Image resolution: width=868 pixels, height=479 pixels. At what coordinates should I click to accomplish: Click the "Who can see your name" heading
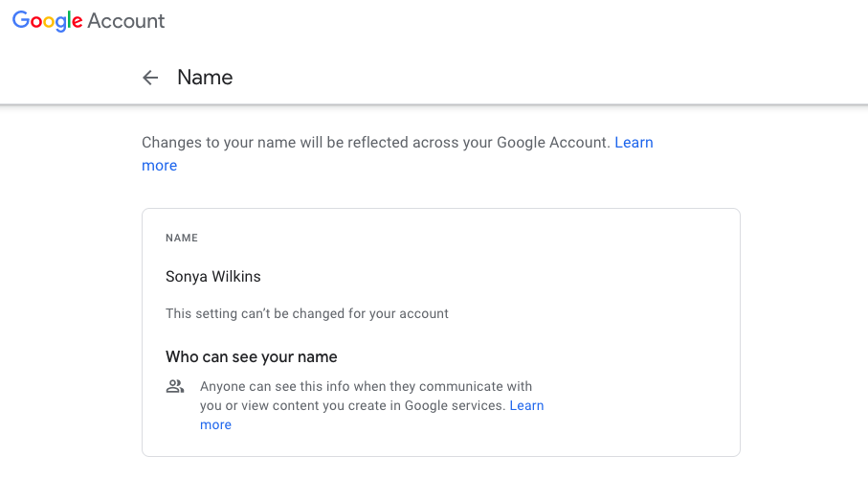coord(252,357)
